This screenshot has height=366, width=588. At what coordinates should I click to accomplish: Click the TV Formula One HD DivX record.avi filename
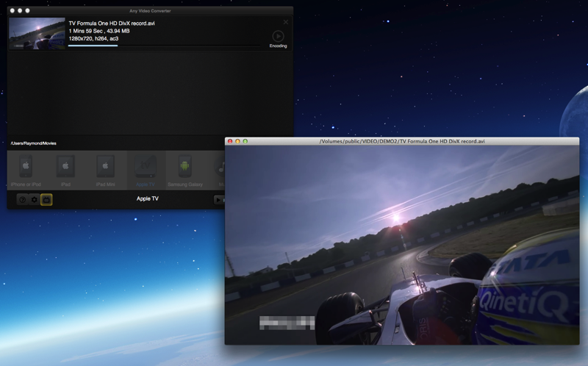pyautogui.click(x=112, y=24)
